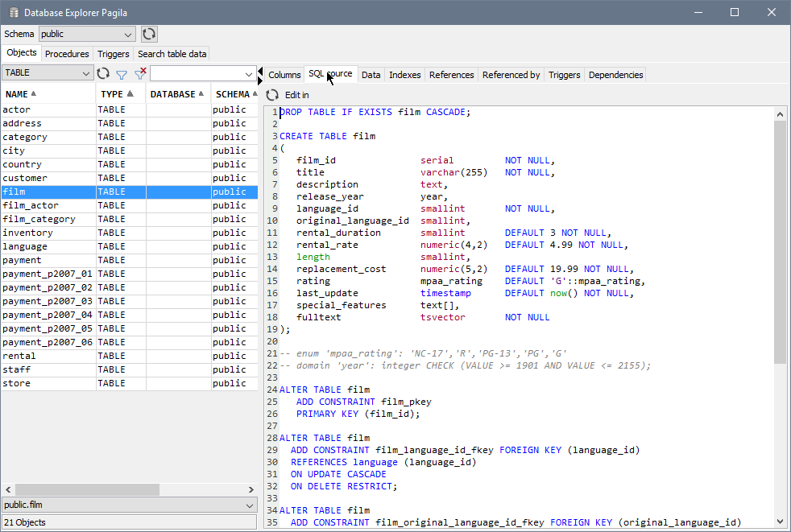Open the Triggers tab next to the Referenced by tab
The image size is (791, 532).
coord(564,75)
